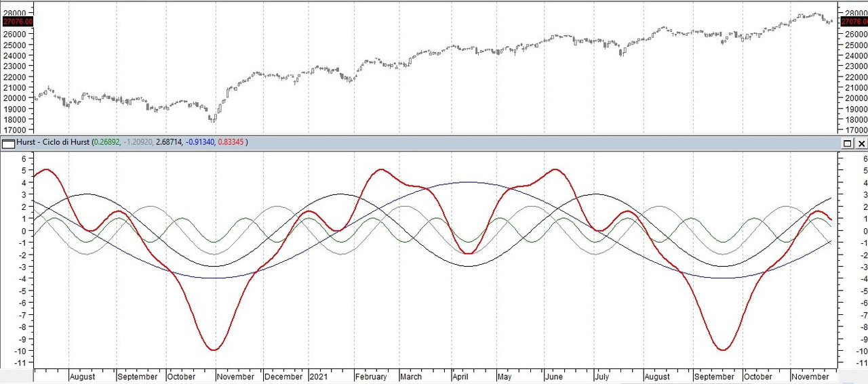Click the 17000 label on right price axis
Screen dimensions: 868x384
[x=856, y=129]
